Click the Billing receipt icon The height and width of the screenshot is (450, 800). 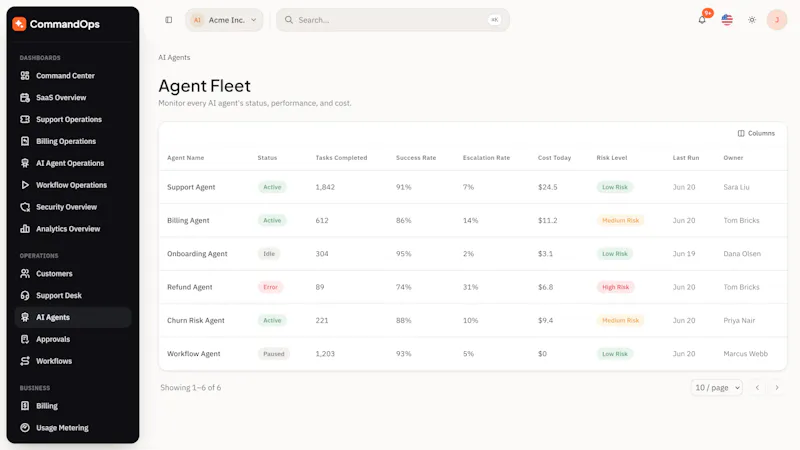point(24,406)
